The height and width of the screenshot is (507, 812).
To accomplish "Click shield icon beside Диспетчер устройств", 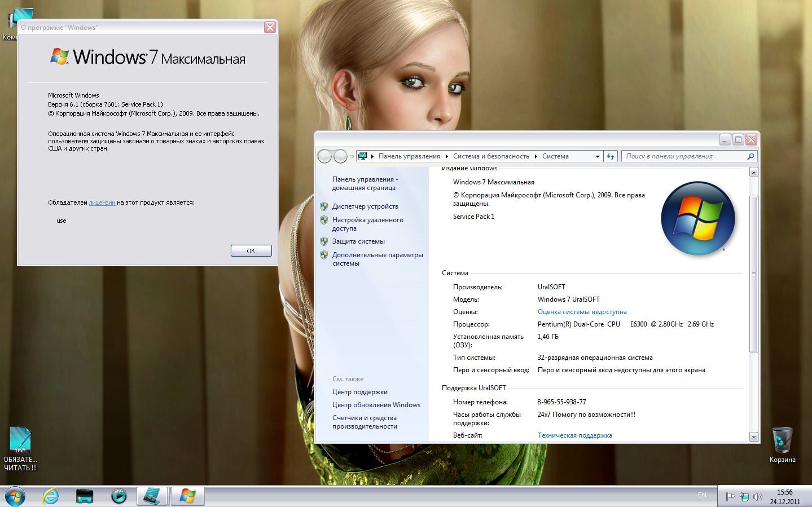I will pyautogui.click(x=324, y=206).
